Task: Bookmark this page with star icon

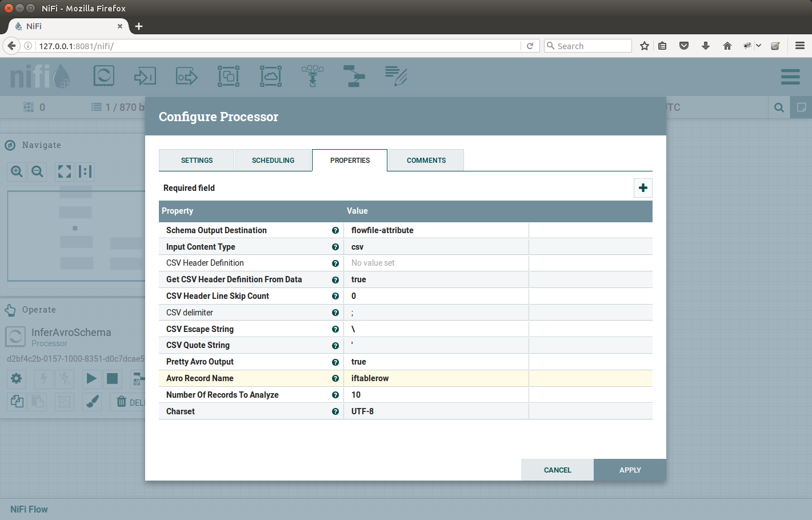Action: [645, 46]
